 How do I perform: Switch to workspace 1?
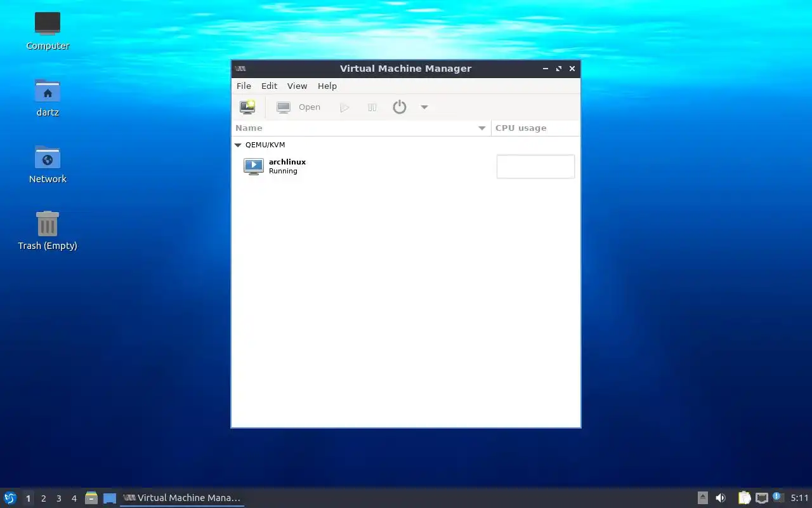pos(28,498)
